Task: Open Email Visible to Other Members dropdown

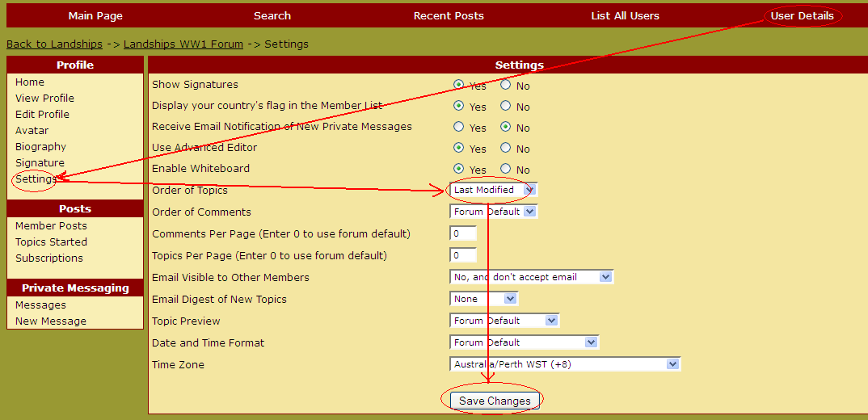Action: [x=531, y=277]
